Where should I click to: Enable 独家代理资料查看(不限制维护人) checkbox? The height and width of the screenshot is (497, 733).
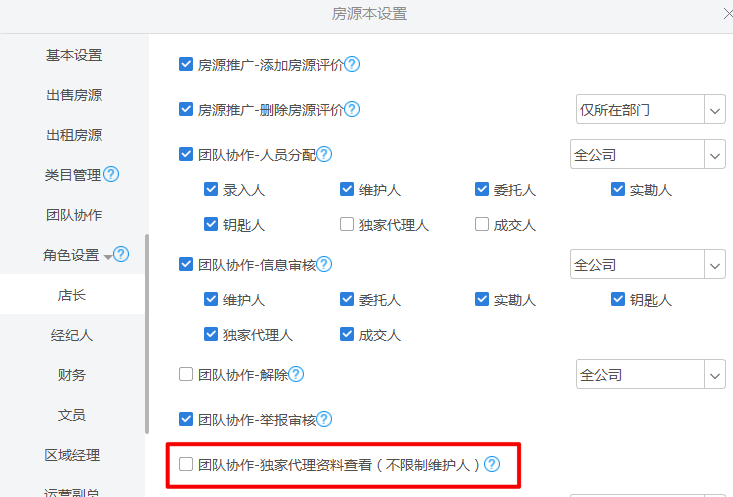point(186,464)
